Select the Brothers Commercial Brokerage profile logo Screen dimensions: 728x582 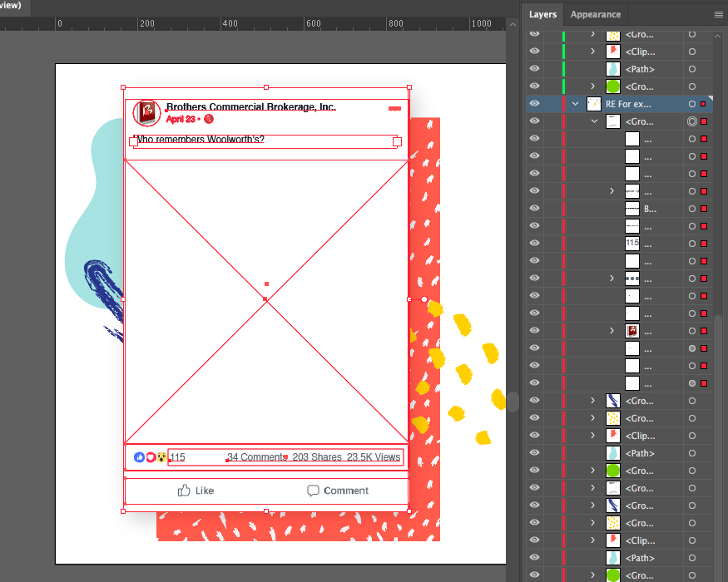click(x=146, y=112)
